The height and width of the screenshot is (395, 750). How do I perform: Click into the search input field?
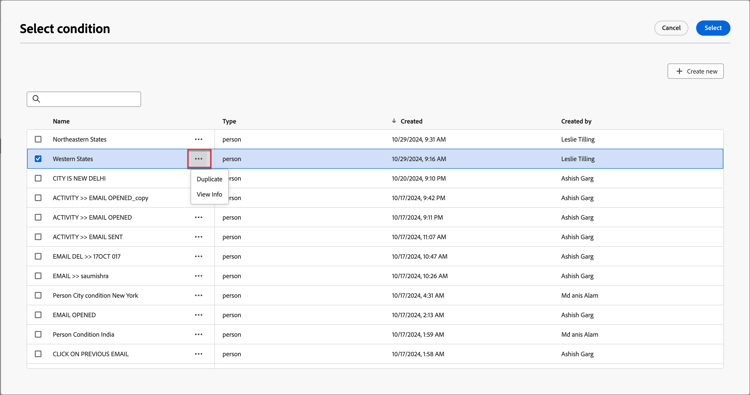click(x=84, y=99)
